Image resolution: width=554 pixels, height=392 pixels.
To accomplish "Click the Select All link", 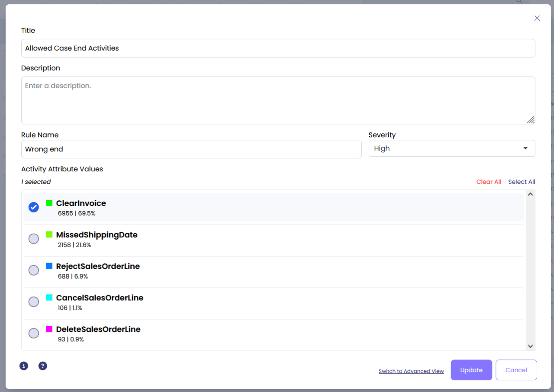I will click(522, 182).
